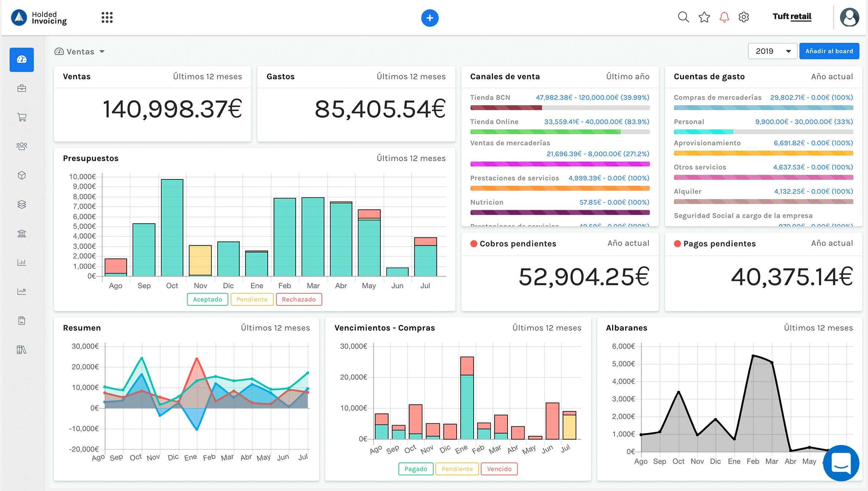
Task: Open the shopping cart sidebar icon
Action: [x=22, y=117]
